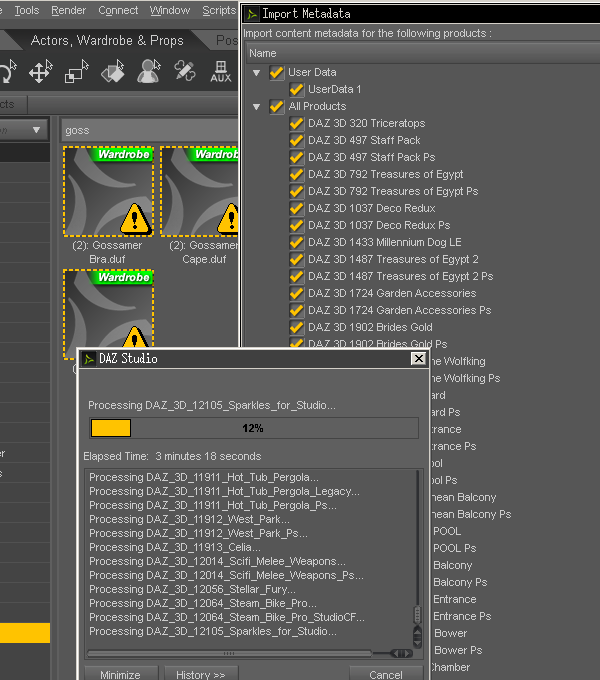The width and height of the screenshot is (600, 680).
Task: Click log line DAZ_3D_11912_West_Park_Ps
Action: pyautogui.click(x=198, y=533)
